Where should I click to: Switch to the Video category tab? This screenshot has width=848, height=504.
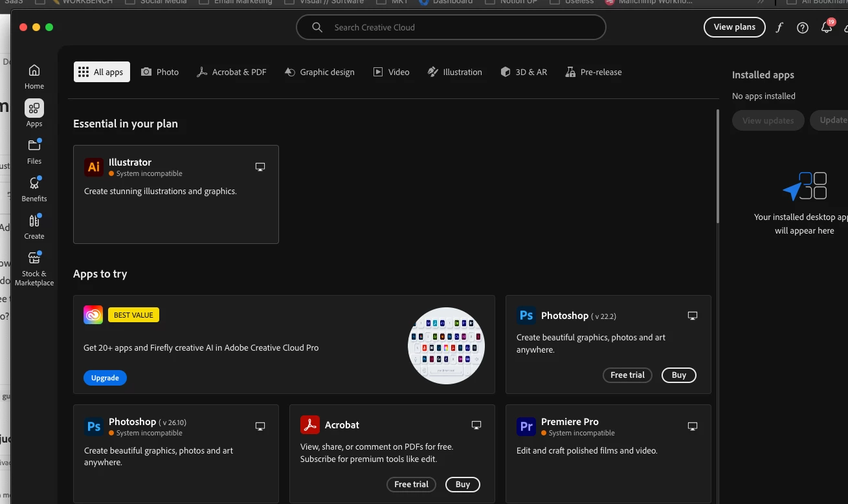tap(392, 72)
